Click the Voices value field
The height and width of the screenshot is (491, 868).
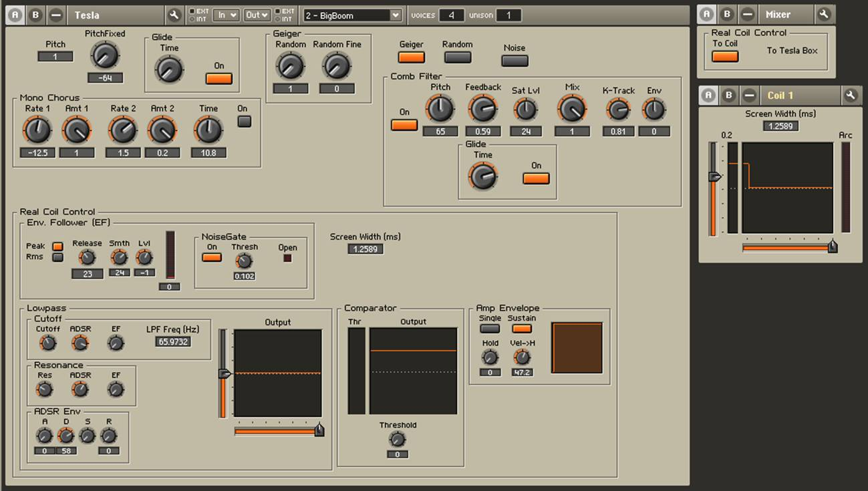tap(452, 15)
